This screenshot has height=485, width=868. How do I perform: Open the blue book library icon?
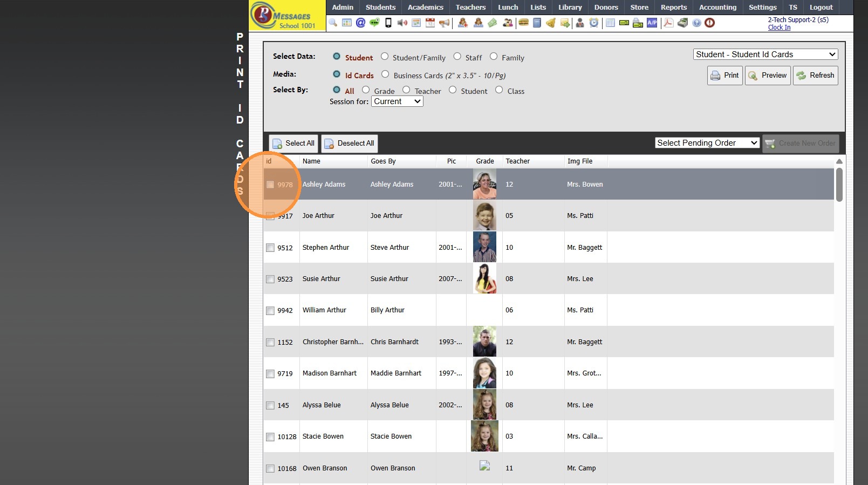537,23
